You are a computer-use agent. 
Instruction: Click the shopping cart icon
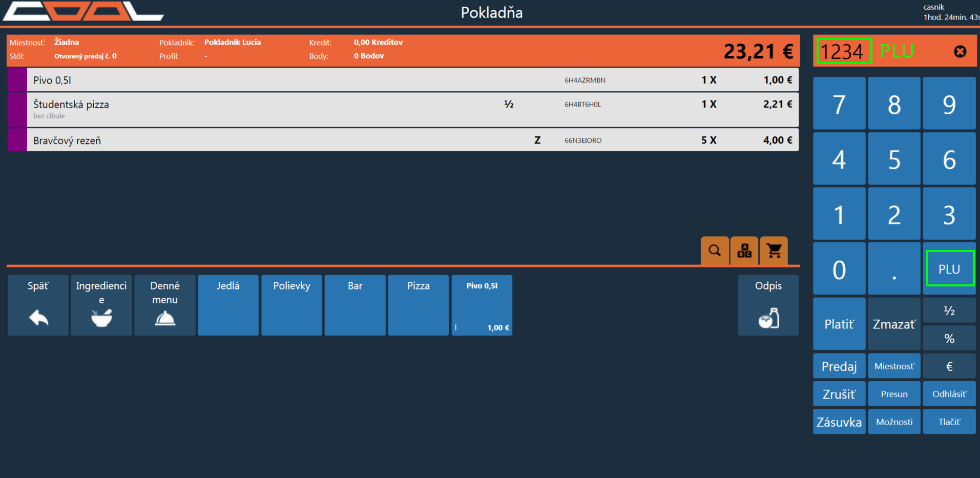click(x=774, y=251)
